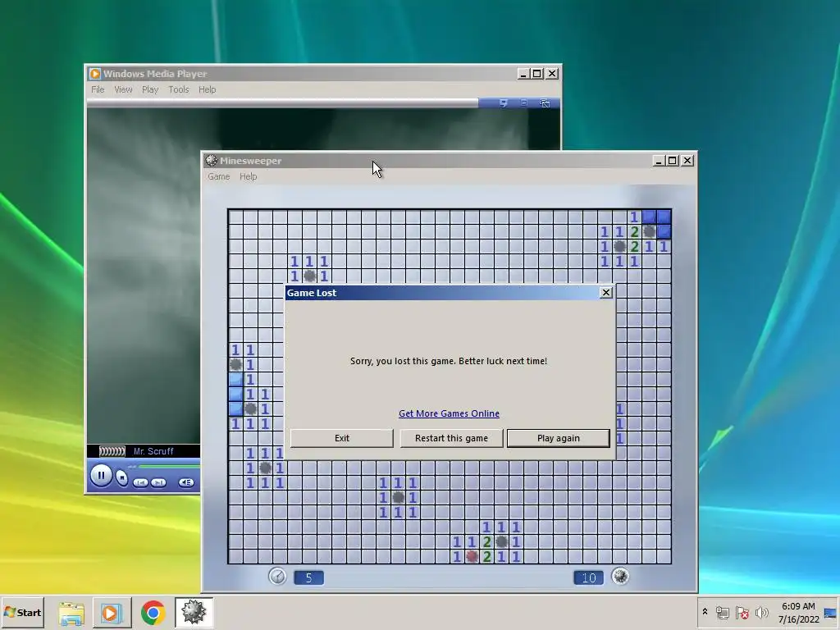Click the 'Sorry, you lost this game' message
Screen dimensions: 840x630
[x=449, y=361]
